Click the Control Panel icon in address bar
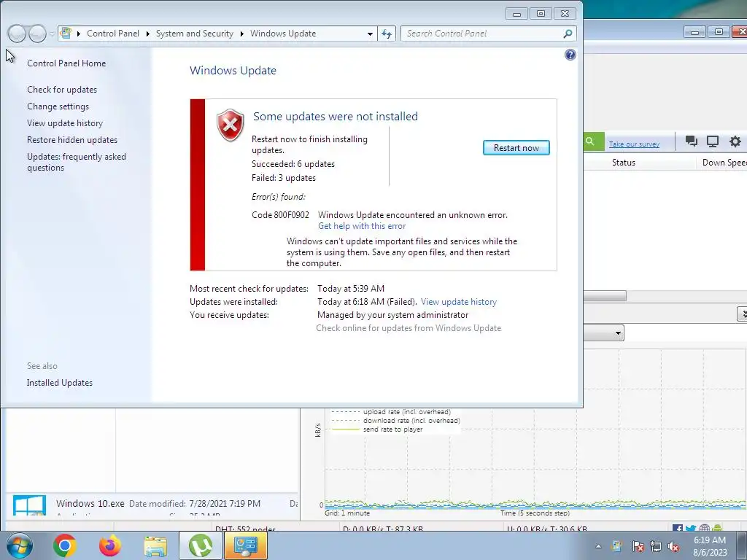747x560 pixels. pos(66,34)
